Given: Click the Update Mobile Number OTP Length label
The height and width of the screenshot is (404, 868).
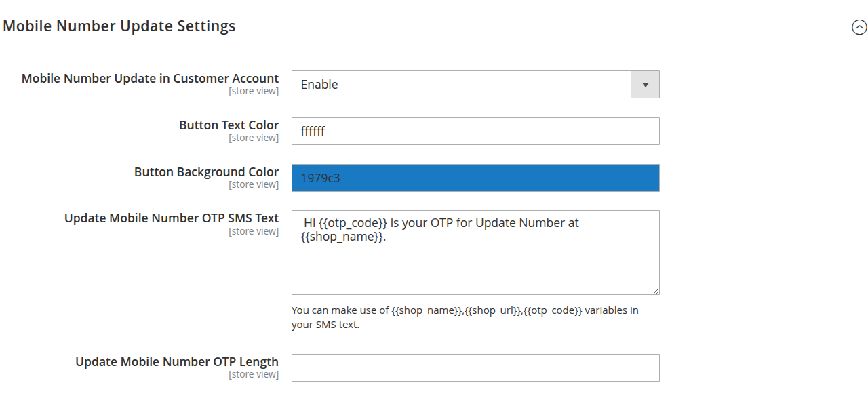Looking at the screenshot, I should click(177, 362).
